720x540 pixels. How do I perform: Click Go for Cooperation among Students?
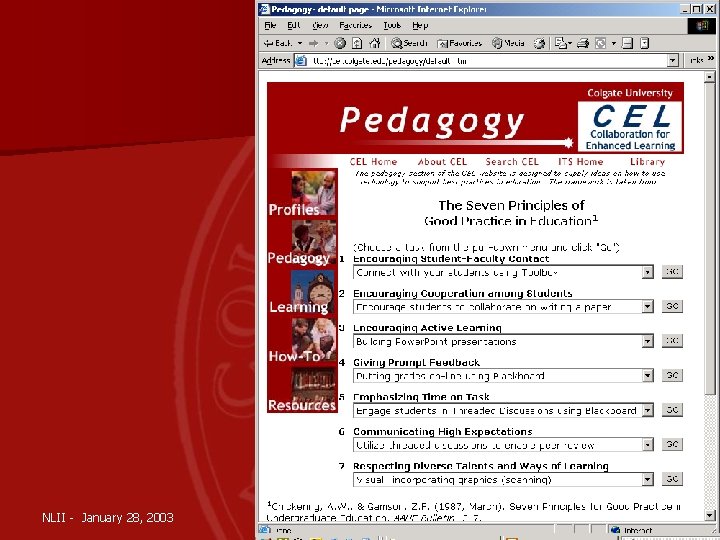coord(672,306)
